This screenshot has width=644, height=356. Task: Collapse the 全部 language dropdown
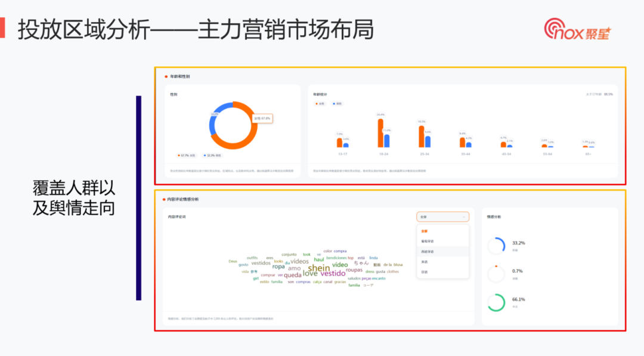point(441,218)
